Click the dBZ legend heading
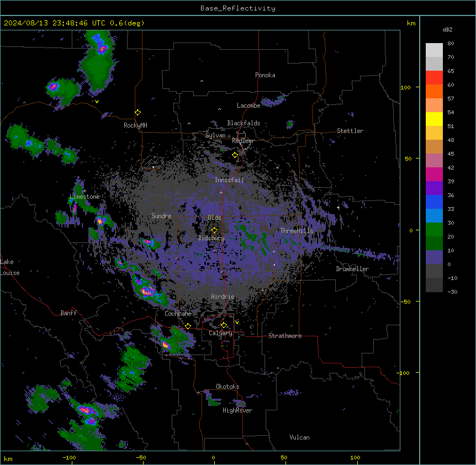 click(x=447, y=30)
